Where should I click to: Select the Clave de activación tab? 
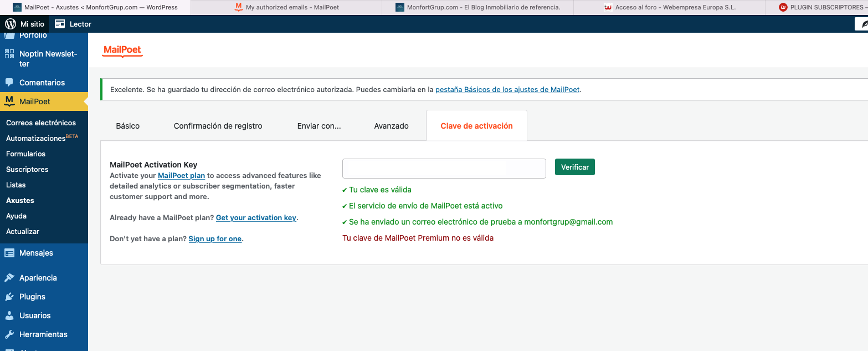(x=477, y=126)
